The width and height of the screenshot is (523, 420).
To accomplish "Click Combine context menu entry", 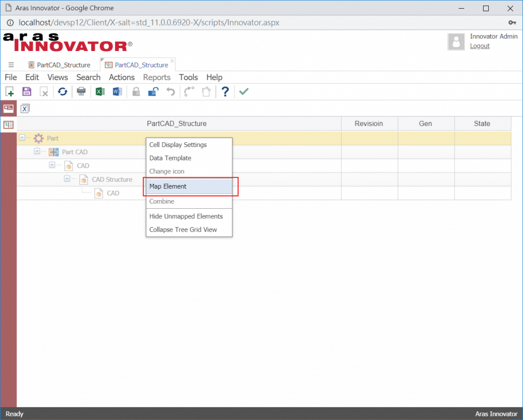I will coord(189,202).
